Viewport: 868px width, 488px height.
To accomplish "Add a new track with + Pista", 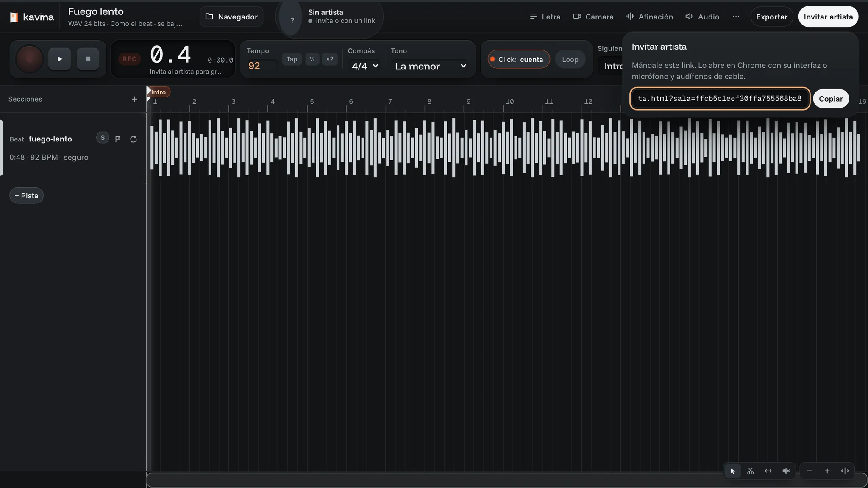I will 26,195.
